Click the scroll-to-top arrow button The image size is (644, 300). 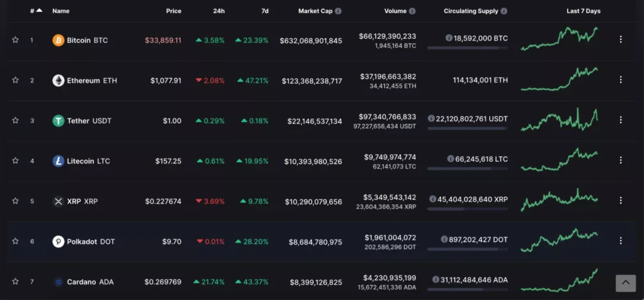(x=626, y=283)
